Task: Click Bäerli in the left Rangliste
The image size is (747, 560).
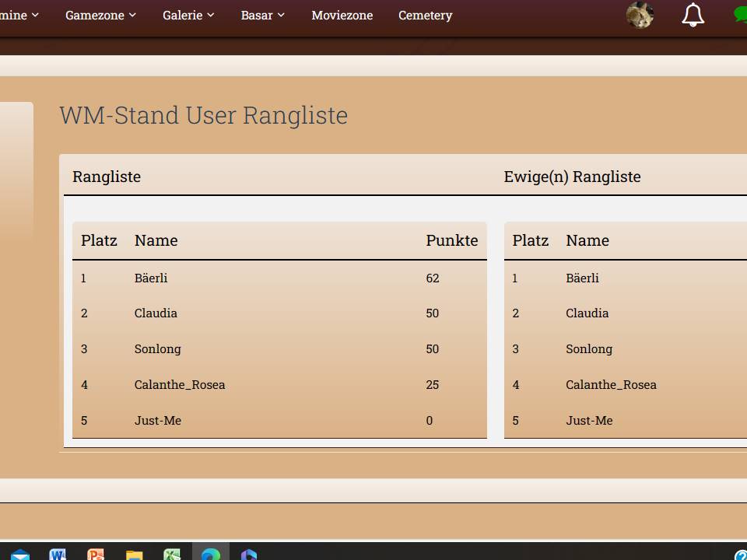Action: click(151, 278)
